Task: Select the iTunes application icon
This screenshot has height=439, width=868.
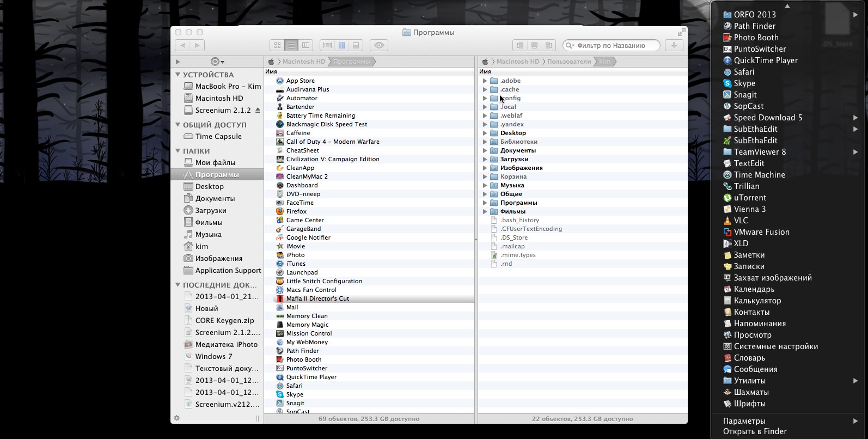Action: [280, 264]
